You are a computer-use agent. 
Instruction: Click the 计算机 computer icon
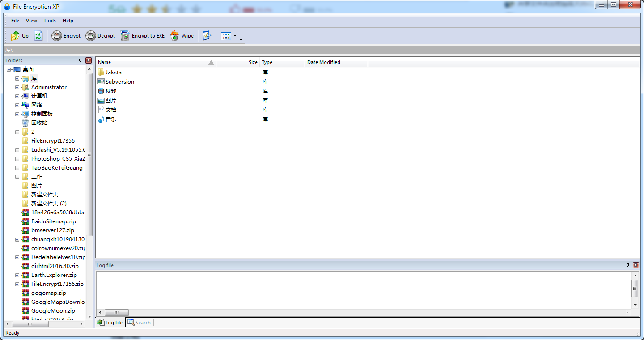coord(25,96)
